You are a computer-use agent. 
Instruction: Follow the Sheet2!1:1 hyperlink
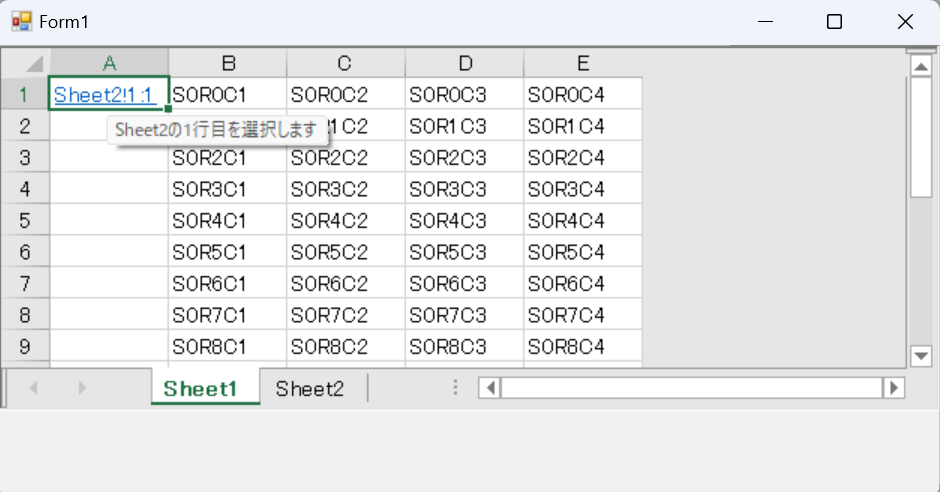pos(104,95)
